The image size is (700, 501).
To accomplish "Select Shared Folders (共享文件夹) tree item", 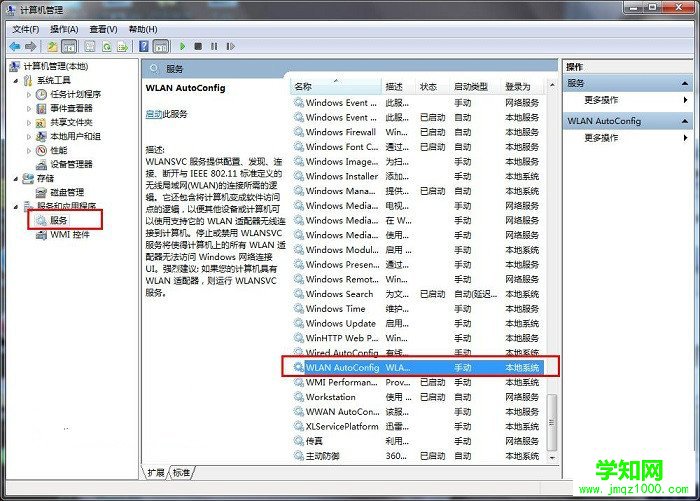I will pos(71,122).
